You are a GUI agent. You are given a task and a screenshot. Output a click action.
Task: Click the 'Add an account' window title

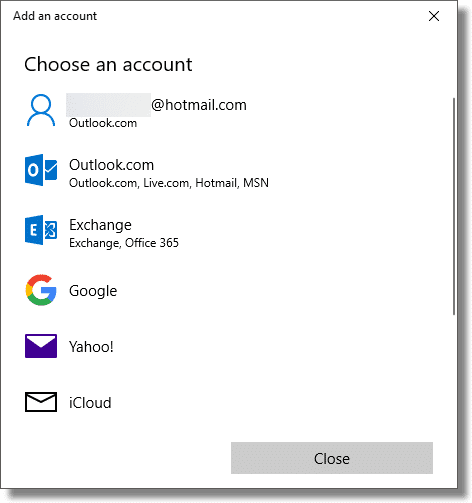pyautogui.click(x=55, y=16)
